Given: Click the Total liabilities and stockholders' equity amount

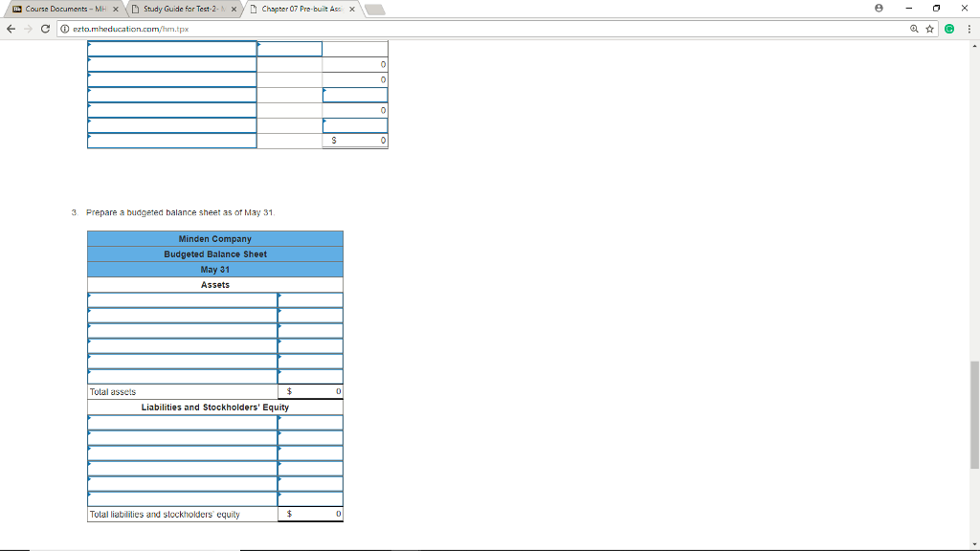Looking at the screenshot, I should (x=311, y=514).
